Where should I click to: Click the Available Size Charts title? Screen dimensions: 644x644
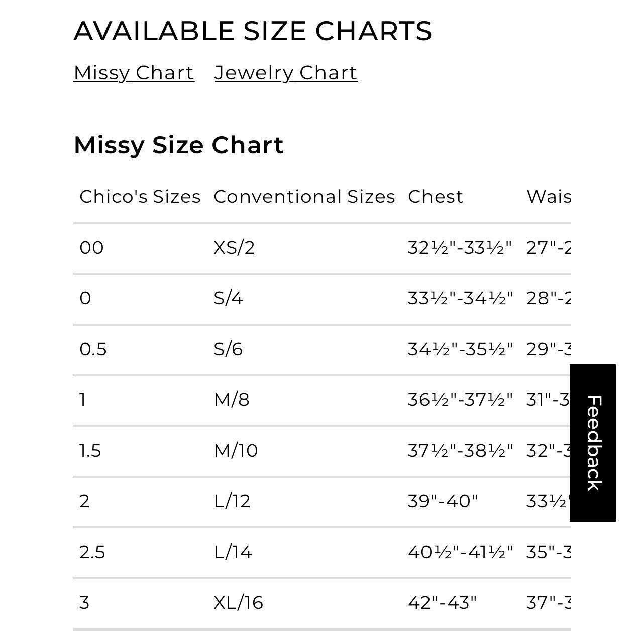(x=253, y=31)
